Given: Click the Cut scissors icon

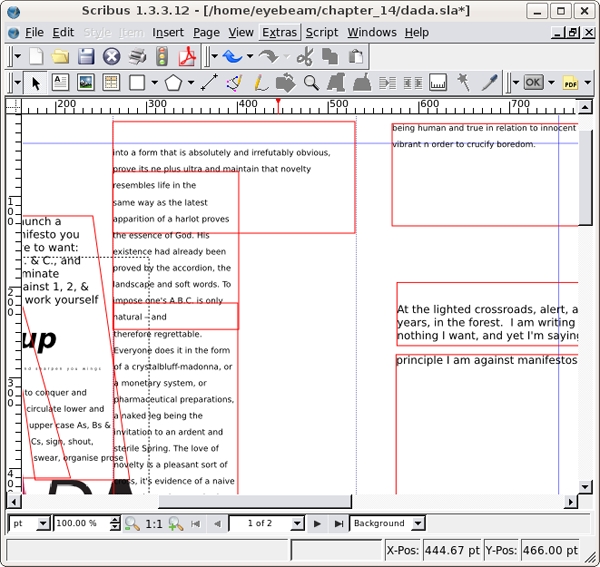Looking at the screenshot, I should click(x=305, y=57).
